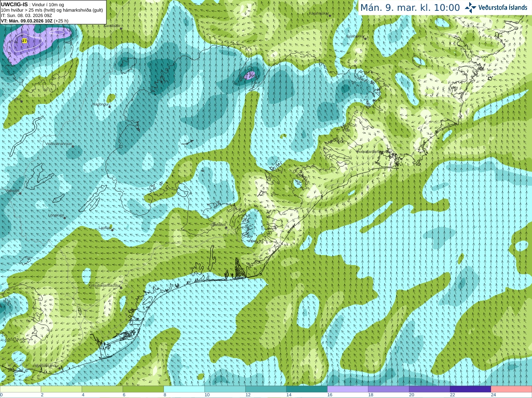Select the Sandbúðir station label
532x398 pixels.
coord(112,26)
